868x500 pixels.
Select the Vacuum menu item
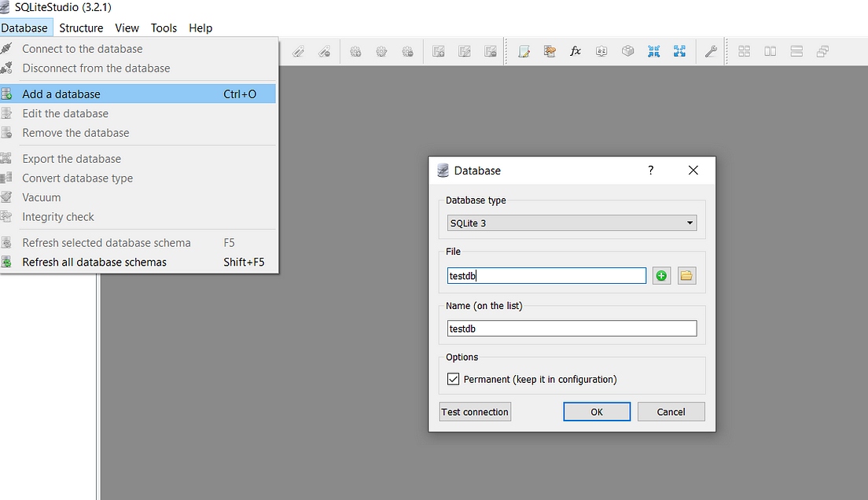(138, 197)
